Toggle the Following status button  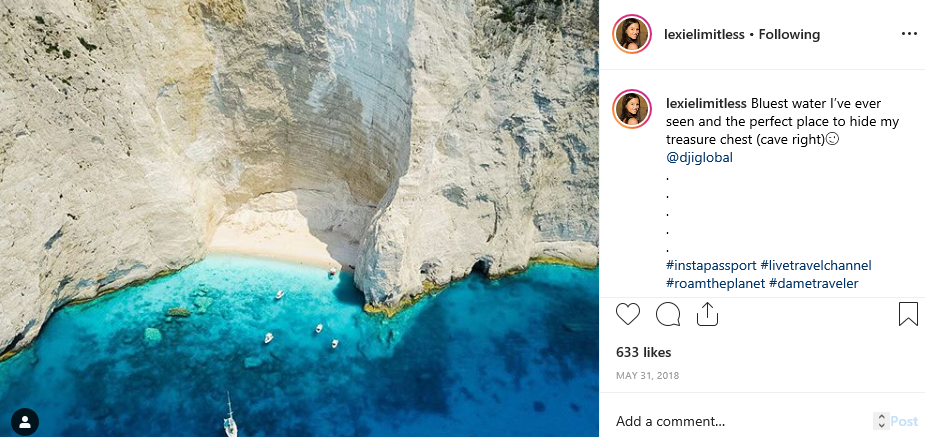(x=789, y=34)
